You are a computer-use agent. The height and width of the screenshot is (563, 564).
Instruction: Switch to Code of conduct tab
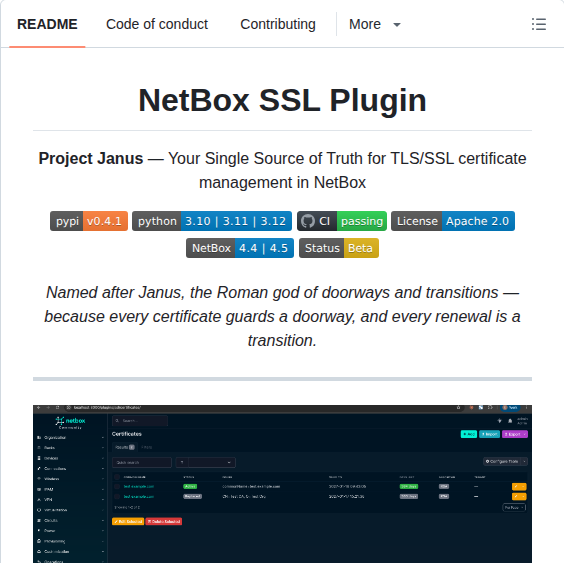[157, 24]
